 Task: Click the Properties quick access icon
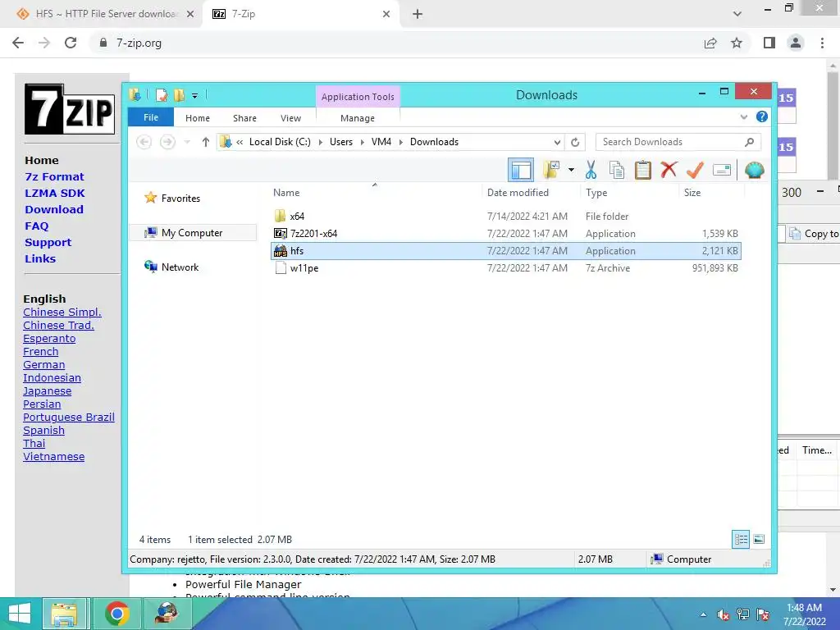coord(162,95)
